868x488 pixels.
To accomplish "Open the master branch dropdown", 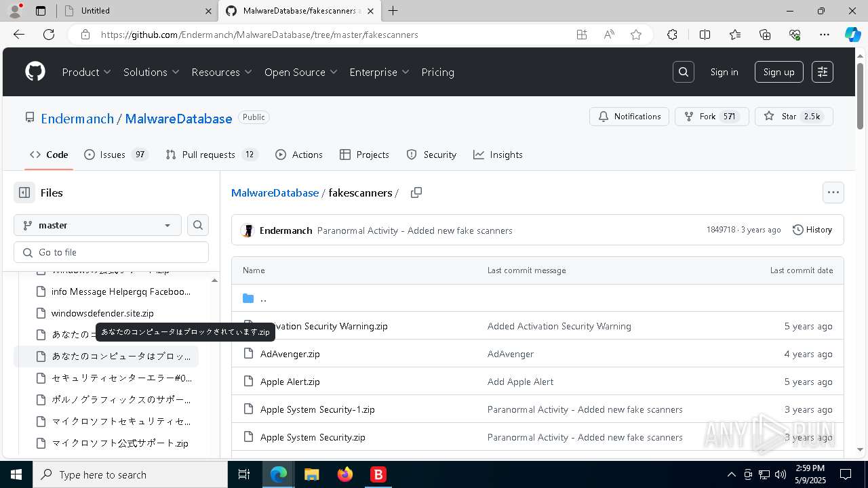I will click(x=98, y=225).
